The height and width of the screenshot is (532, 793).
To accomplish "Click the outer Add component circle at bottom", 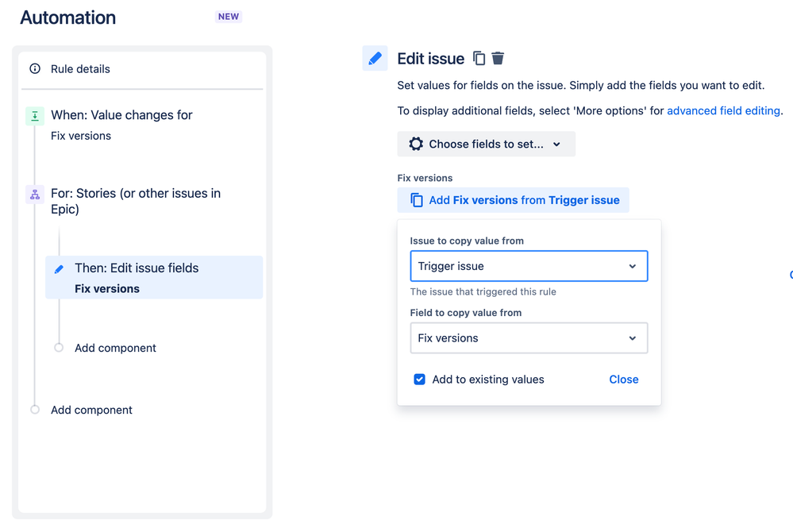I will (35, 410).
